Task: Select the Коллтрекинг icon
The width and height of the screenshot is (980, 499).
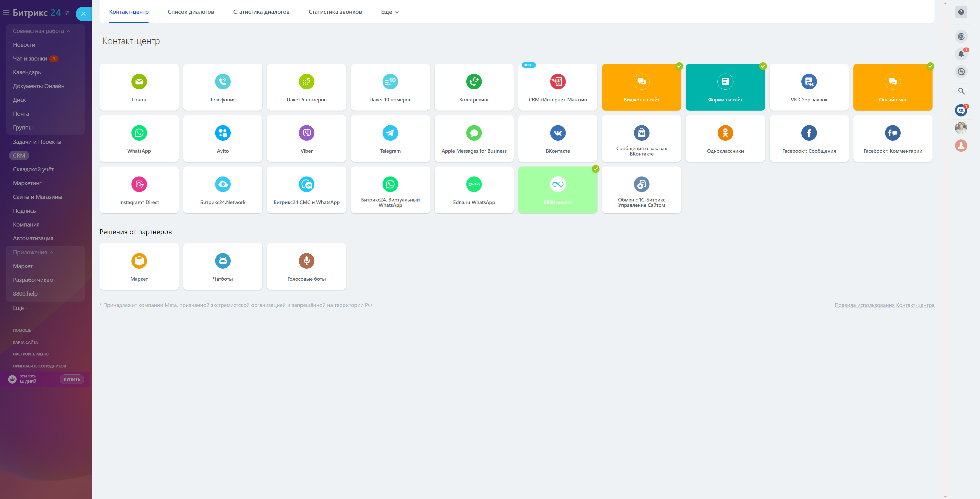Action: (x=474, y=81)
